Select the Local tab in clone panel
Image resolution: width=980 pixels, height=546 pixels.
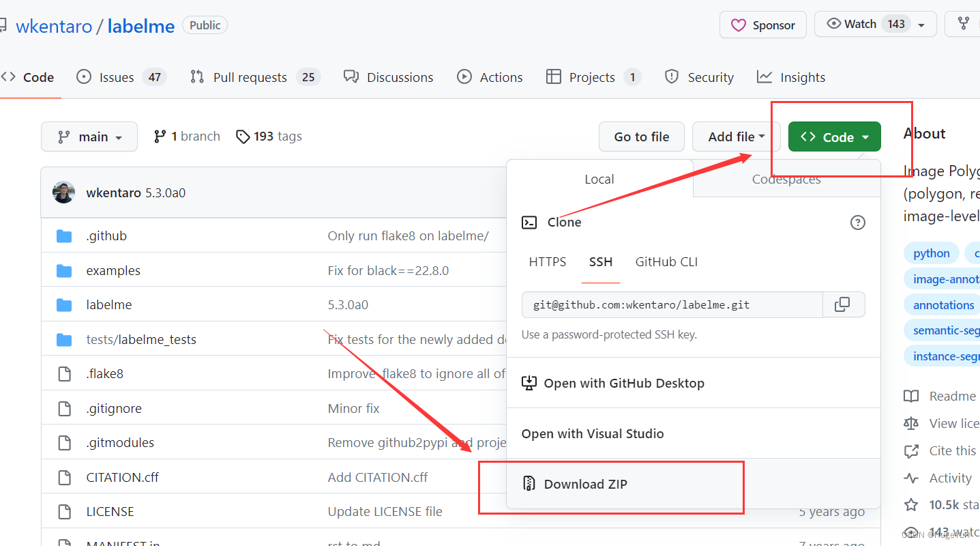(x=599, y=179)
